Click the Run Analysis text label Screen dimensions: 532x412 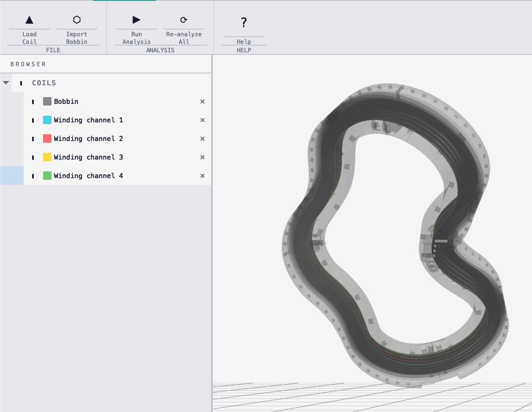click(136, 38)
